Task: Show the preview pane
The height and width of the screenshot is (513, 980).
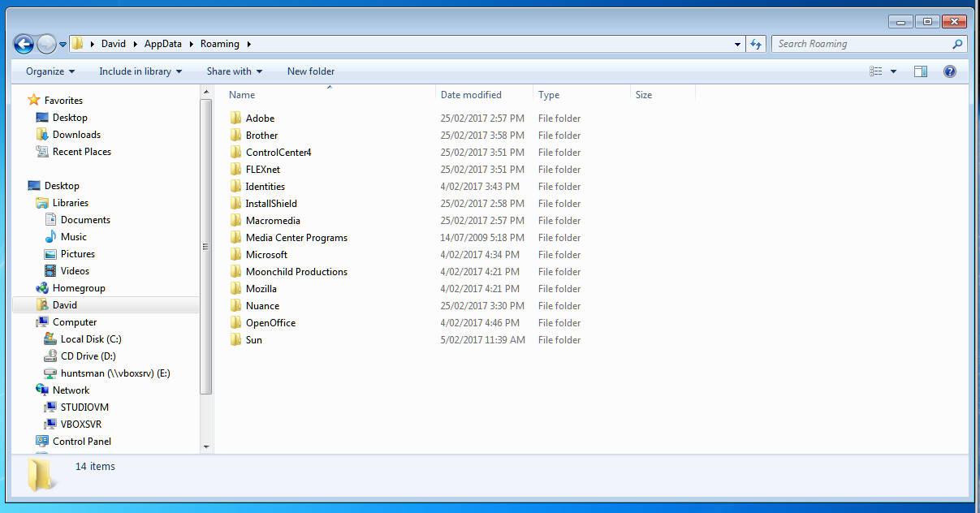Action: tap(921, 71)
